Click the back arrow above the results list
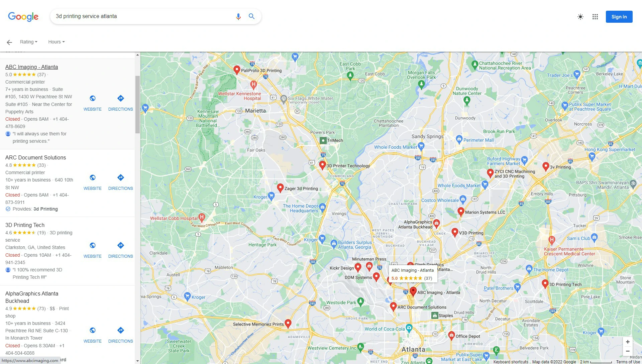Viewport: 642px width, 364px height. [x=9, y=42]
